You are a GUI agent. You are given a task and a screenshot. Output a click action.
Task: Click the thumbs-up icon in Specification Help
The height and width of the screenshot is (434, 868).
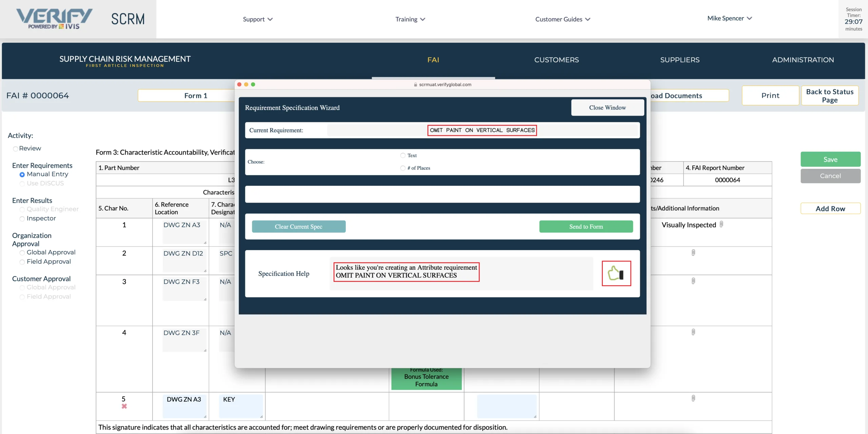(616, 273)
